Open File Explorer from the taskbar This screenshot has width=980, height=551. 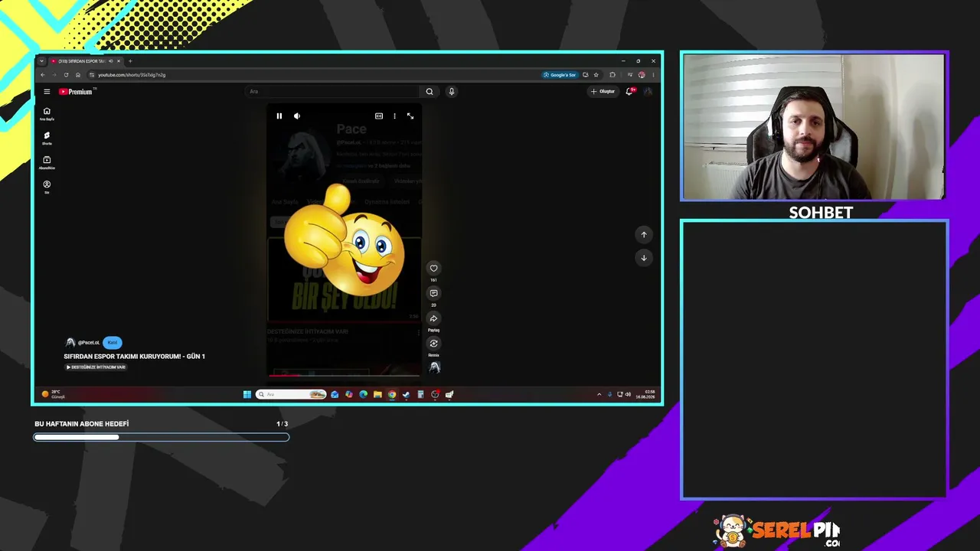pyautogui.click(x=377, y=395)
